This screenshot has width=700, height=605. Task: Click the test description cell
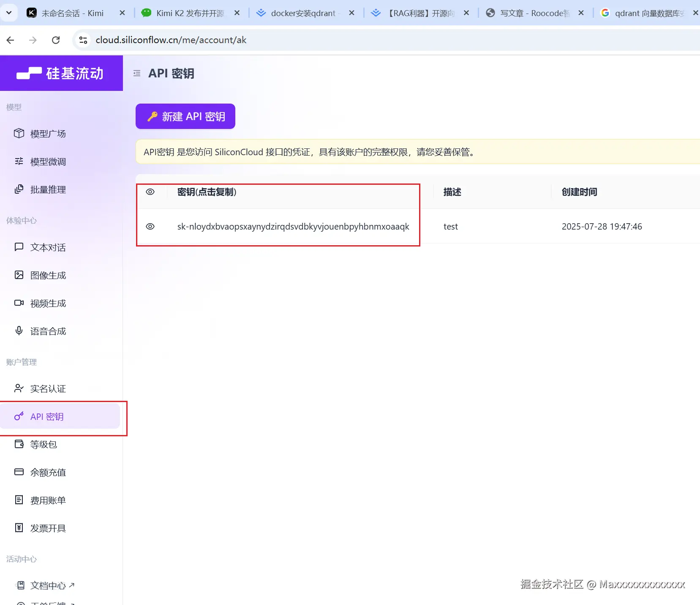pyautogui.click(x=451, y=227)
